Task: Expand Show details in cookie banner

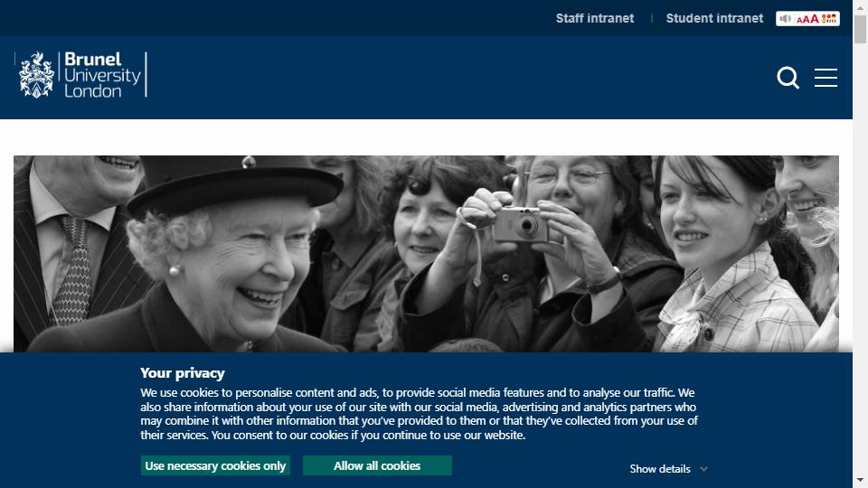Action: click(x=660, y=469)
